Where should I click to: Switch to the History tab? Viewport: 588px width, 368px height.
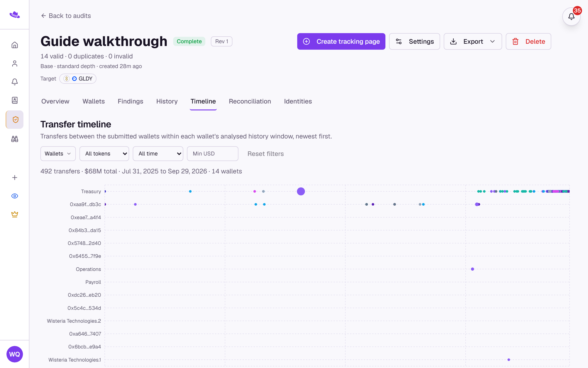(x=167, y=101)
